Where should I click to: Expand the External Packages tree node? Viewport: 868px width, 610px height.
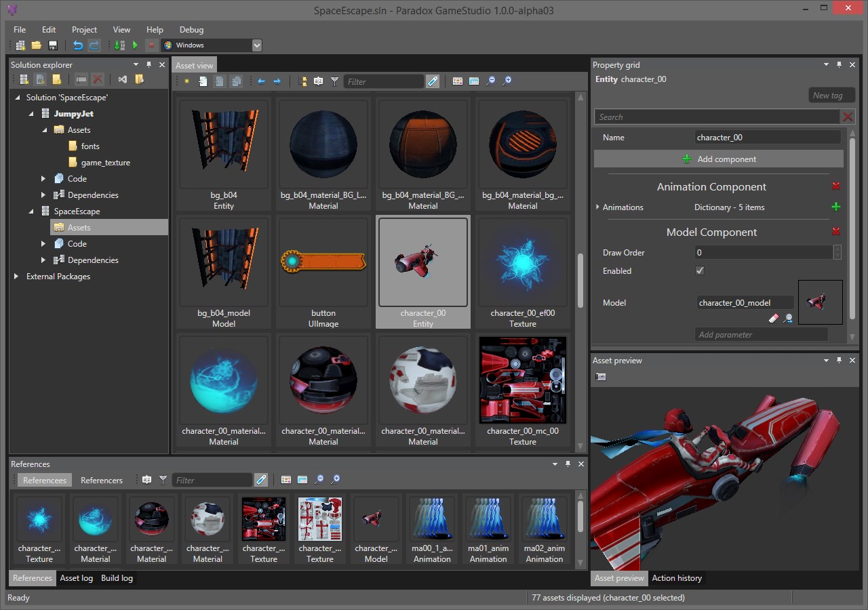[16, 277]
